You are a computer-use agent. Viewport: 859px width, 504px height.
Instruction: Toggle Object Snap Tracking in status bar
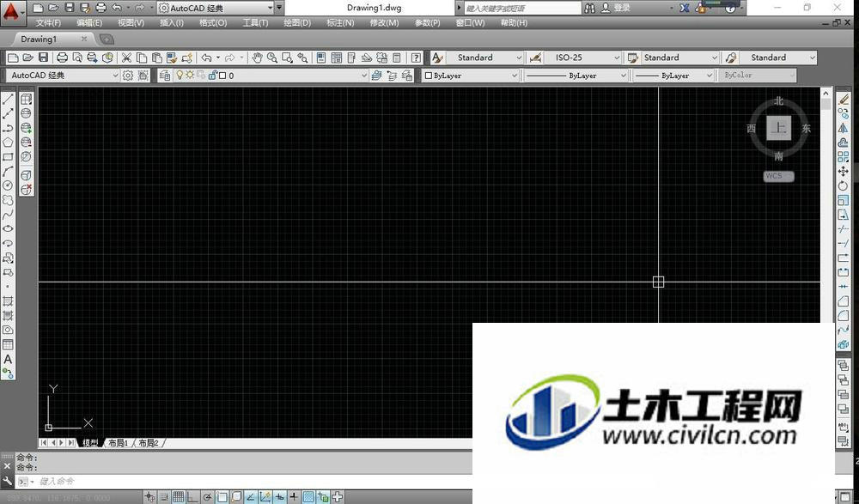tap(251, 497)
